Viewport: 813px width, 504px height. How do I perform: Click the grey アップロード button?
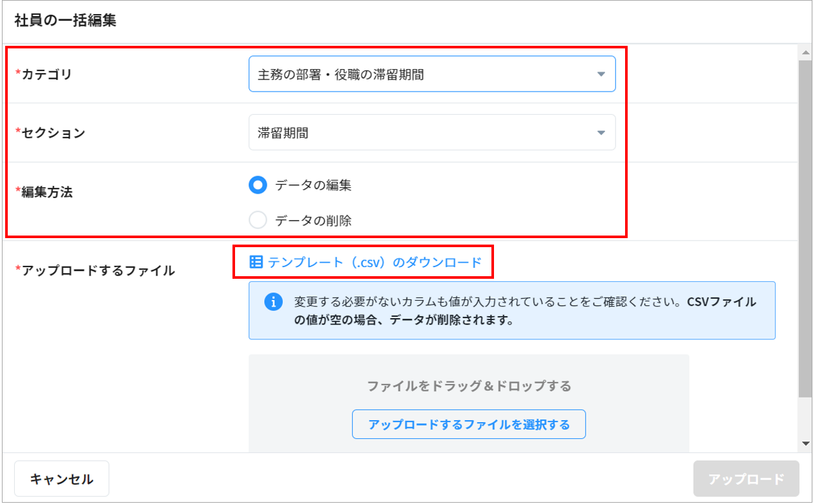746,479
